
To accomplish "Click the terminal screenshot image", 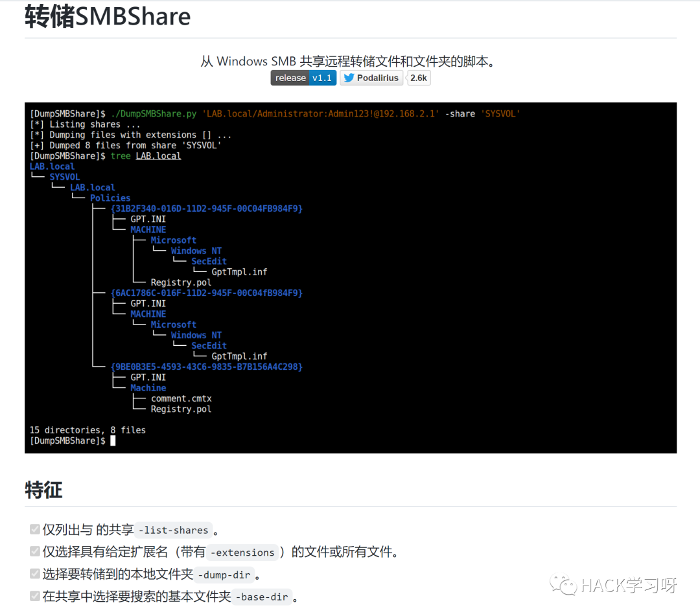I will coord(351,278).
